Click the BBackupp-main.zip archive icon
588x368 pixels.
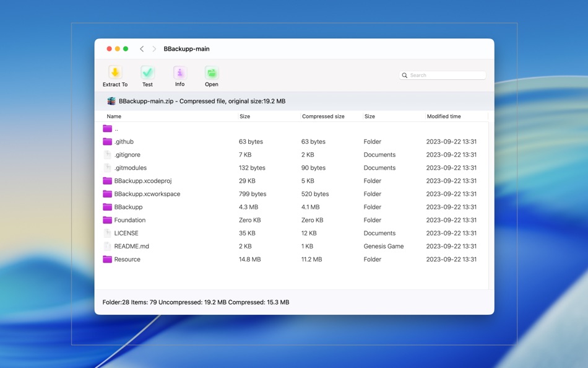(x=111, y=101)
